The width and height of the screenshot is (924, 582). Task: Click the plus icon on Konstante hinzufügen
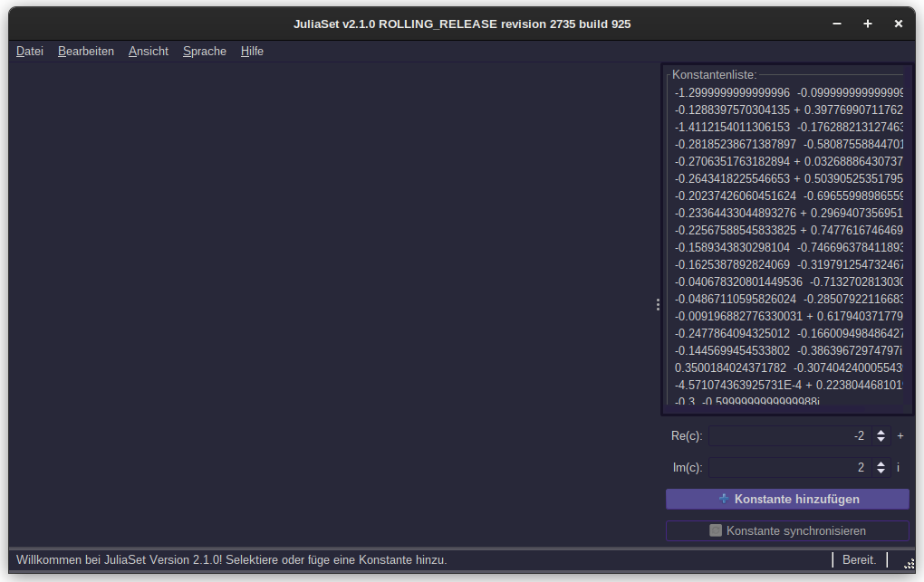tap(723, 499)
